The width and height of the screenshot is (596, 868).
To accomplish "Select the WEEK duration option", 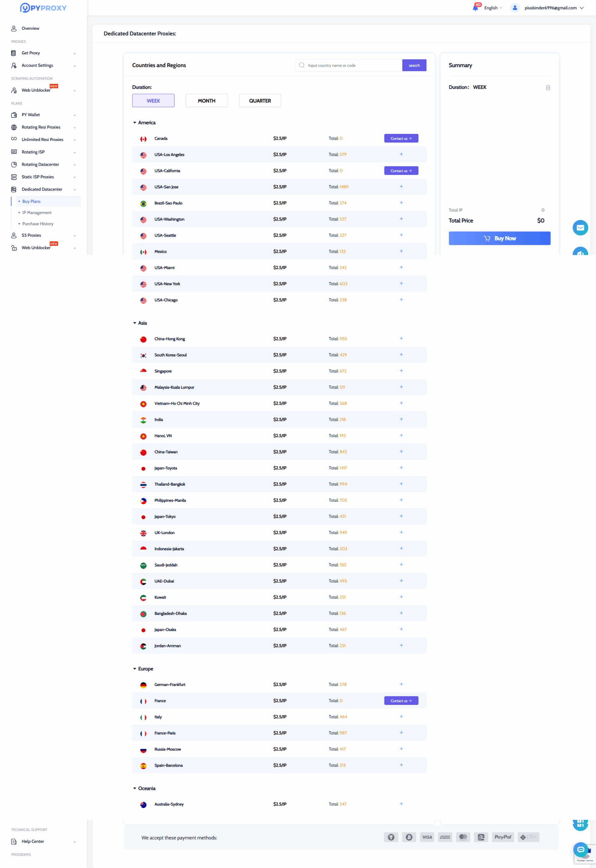I will coord(153,101).
